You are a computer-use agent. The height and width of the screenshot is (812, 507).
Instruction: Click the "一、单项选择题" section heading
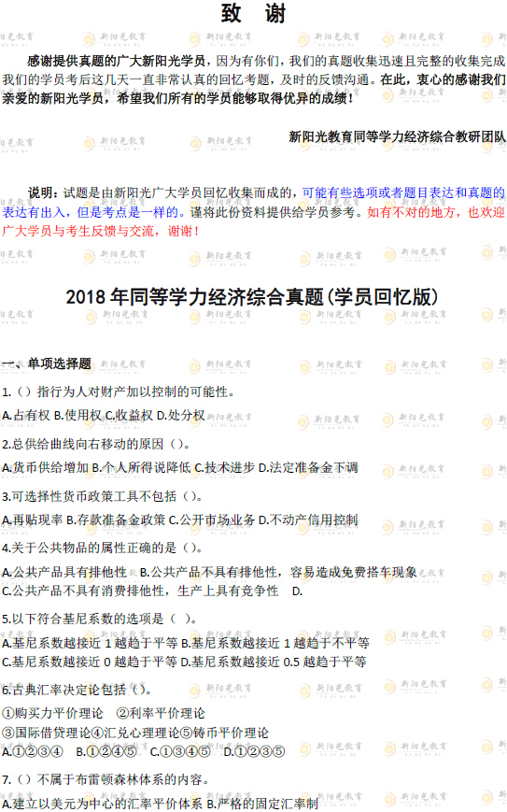47,363
